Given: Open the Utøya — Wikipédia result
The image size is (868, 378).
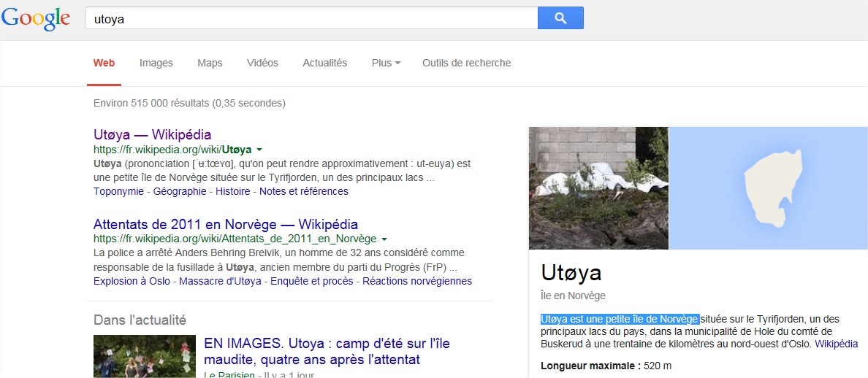Looking at the screenshot, I should point(152,134).
